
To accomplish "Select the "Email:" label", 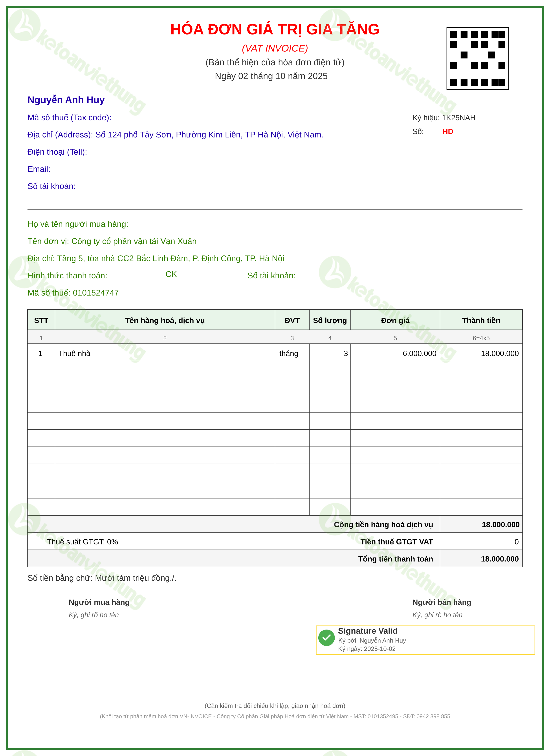I will [x=39, y=169].
